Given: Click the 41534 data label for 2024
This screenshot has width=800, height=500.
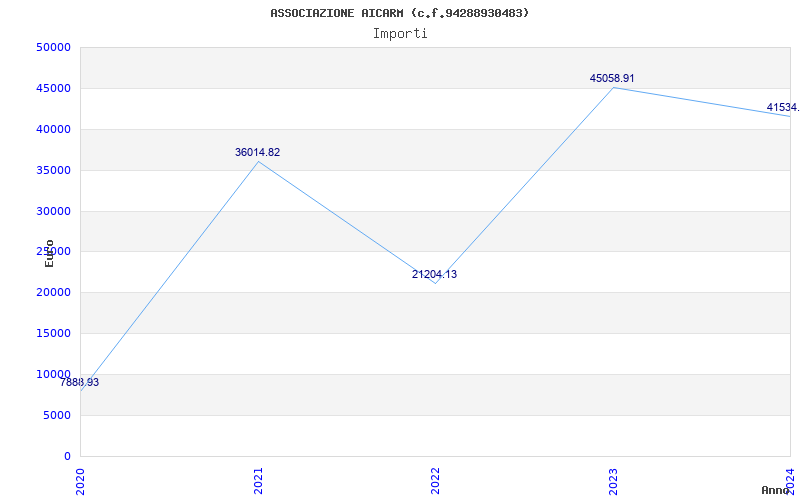Looking at the screenshot, I should pos(783,107).
